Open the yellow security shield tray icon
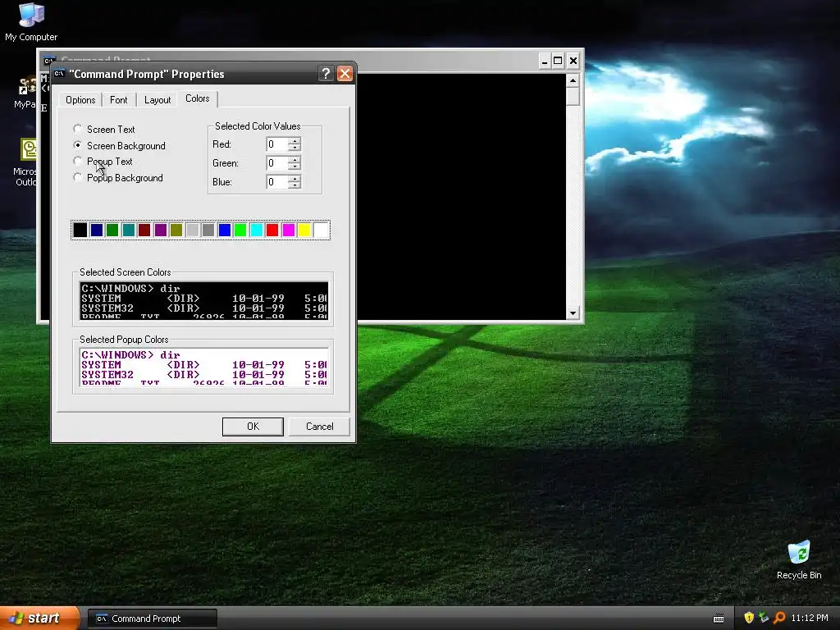 749,618
